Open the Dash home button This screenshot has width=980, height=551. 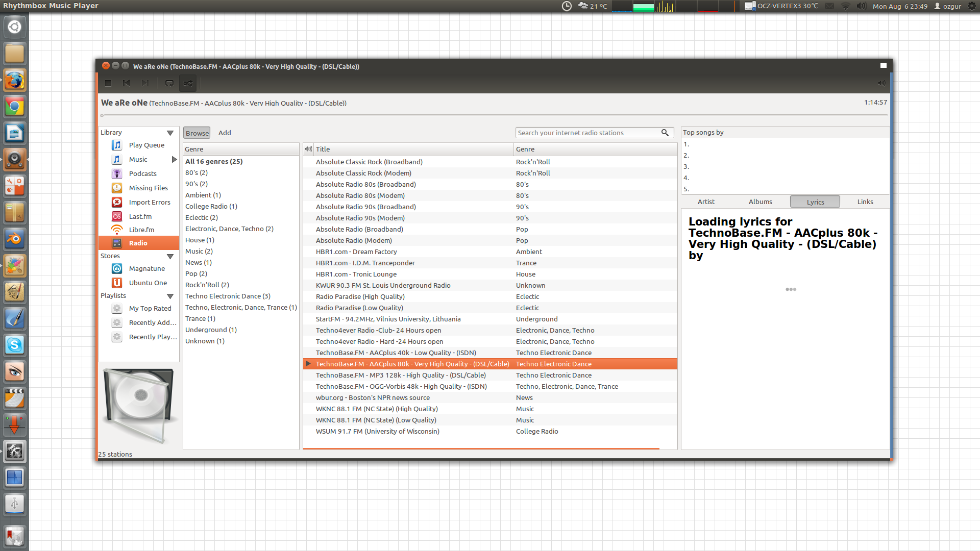(x=14, y=27)
